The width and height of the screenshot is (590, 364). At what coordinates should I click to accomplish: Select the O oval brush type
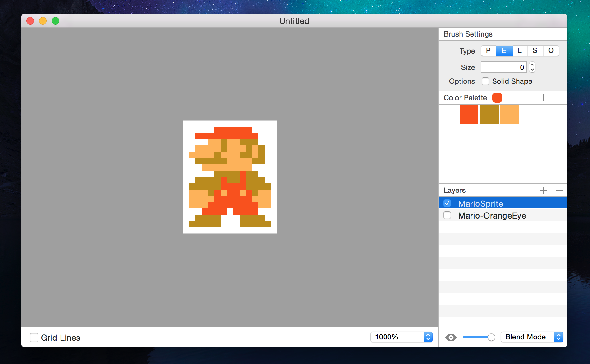[551, 51]
